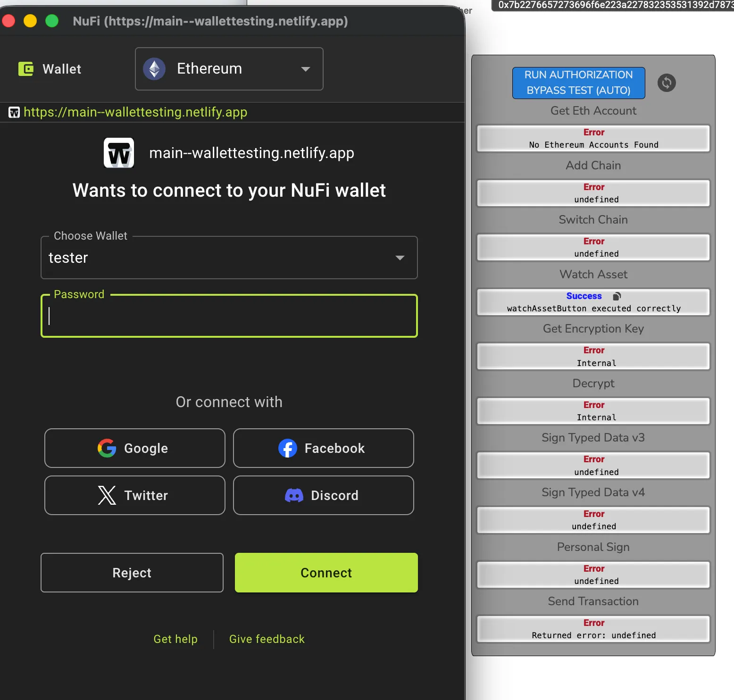Open the Choose Wallet dropdown showing tester
This screenshot has height=700, width=734.
point(229,258)
